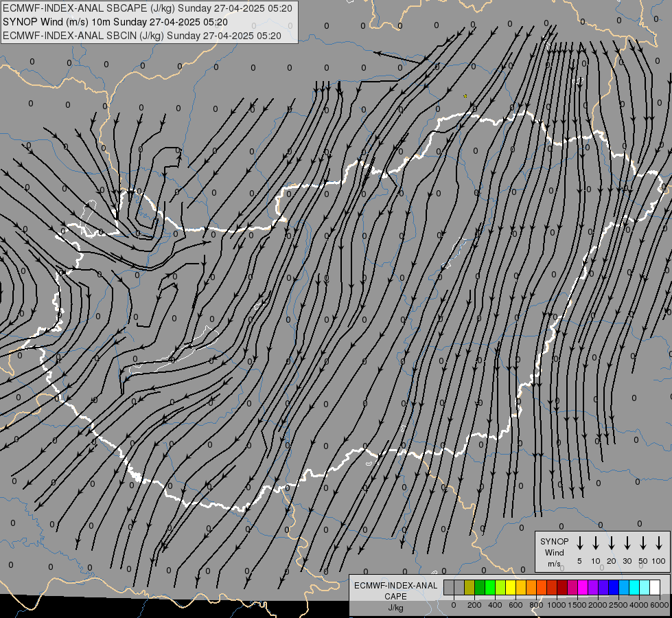Screen dimensions: 672x618
Task: Click the 30 m/s wind speed label
Action: 627,561
